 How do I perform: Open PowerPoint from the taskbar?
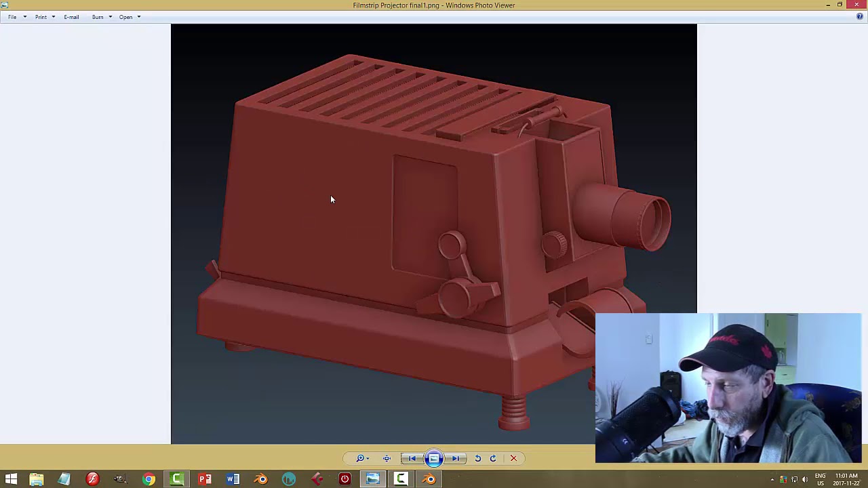[204, 480]
